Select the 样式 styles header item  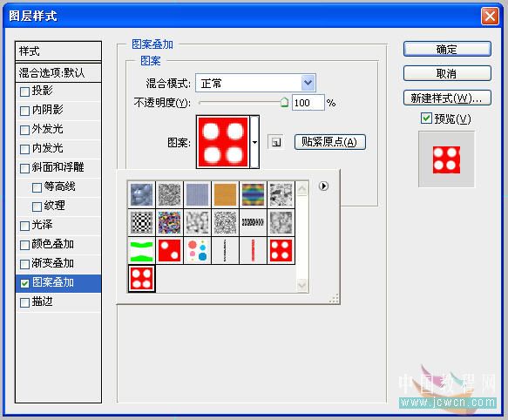tap(58, 51)
